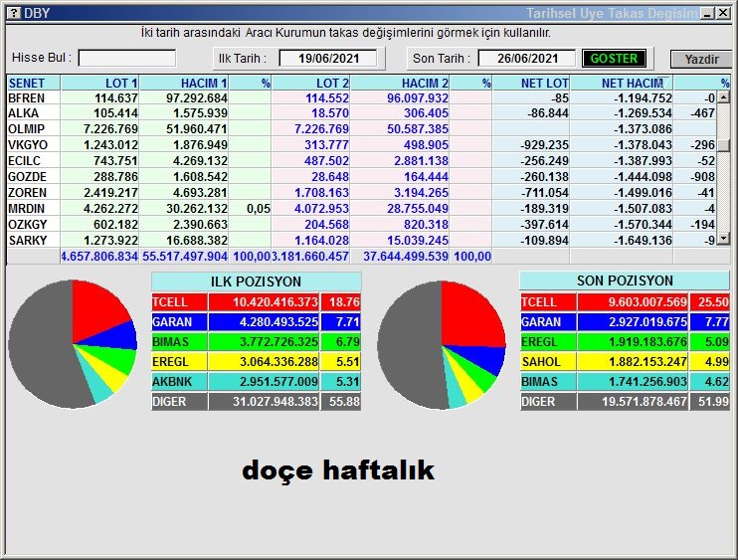Sort by LOT 1 column header

coord(99,83)
